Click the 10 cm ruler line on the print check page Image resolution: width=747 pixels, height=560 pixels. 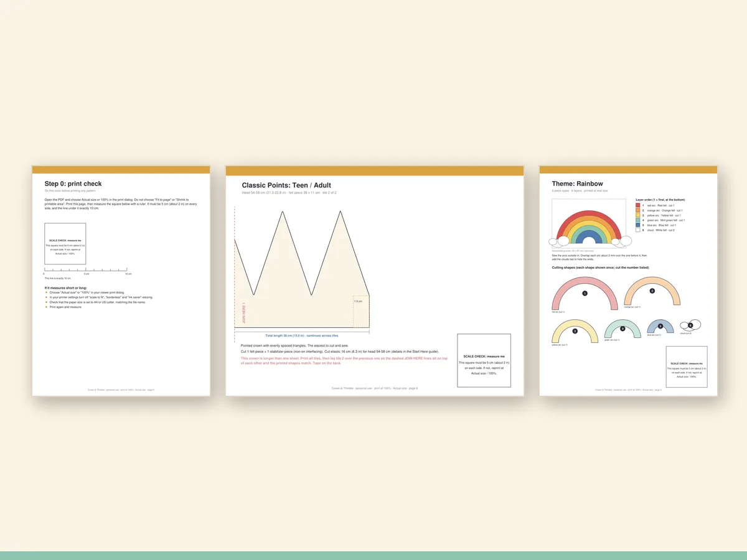[87, 269]
